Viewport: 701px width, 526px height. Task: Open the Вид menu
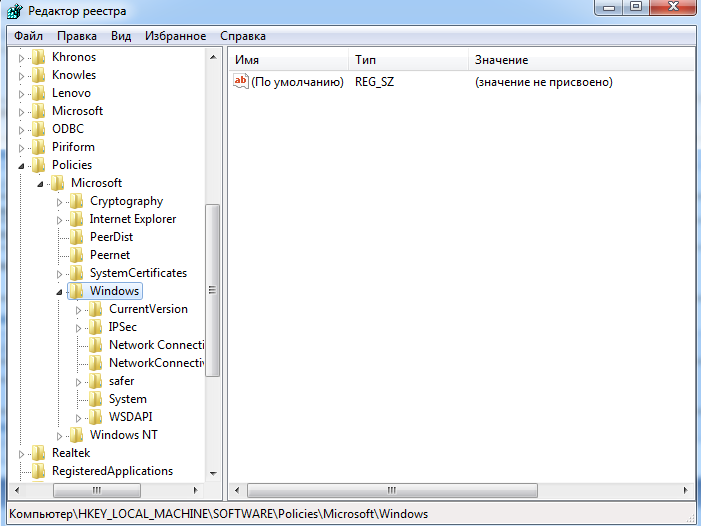(121, 36)
